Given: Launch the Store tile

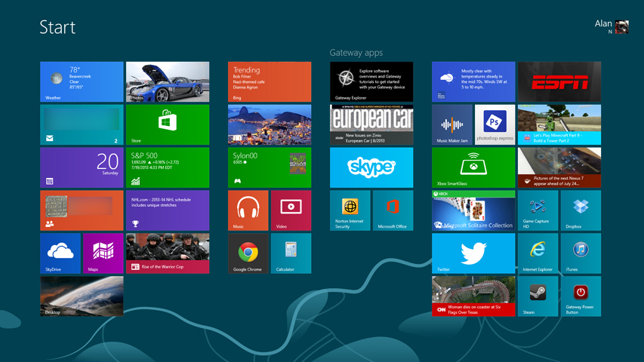Looking at the screenshot, I should point(168,124).
